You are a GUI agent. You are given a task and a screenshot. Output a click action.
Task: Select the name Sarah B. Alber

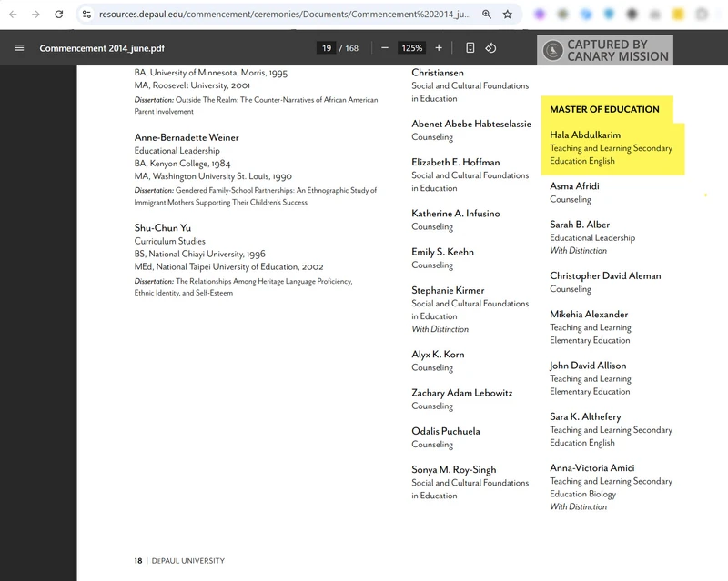580,225
